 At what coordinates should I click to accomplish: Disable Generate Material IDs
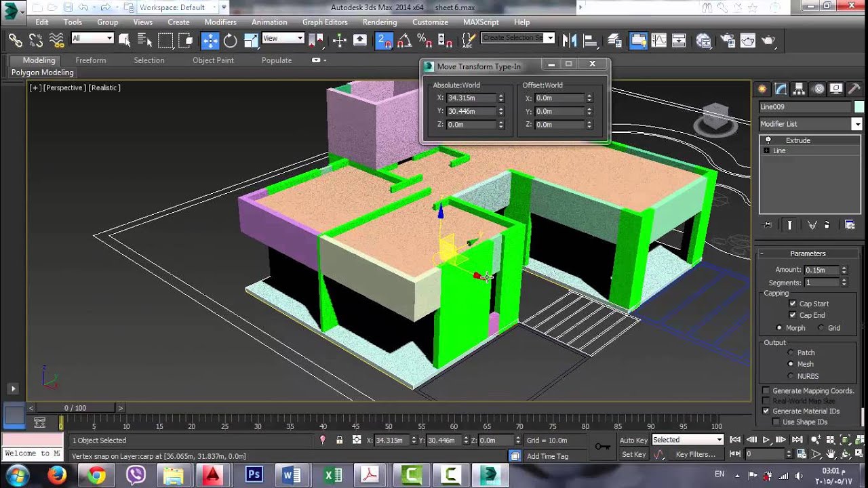[766, 411]
